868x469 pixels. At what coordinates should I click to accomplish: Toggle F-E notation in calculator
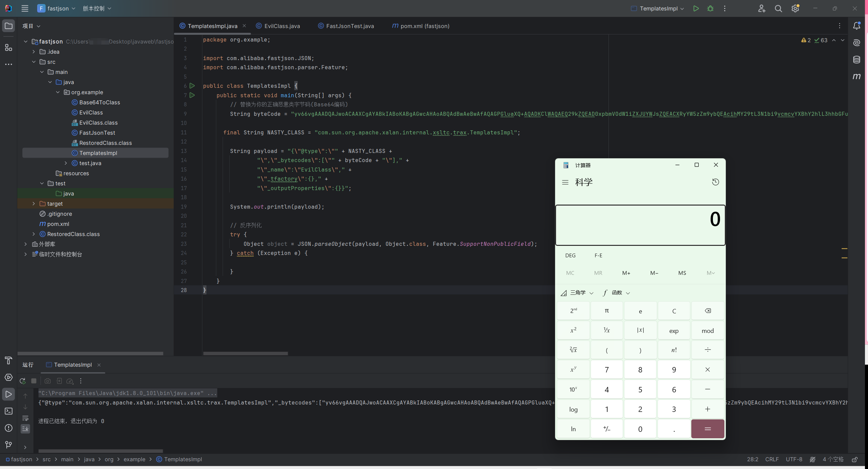coord(598,255)
